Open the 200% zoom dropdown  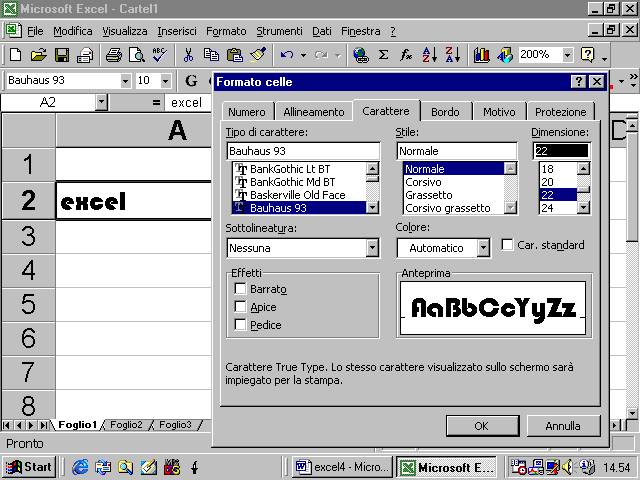pos(567,55)
